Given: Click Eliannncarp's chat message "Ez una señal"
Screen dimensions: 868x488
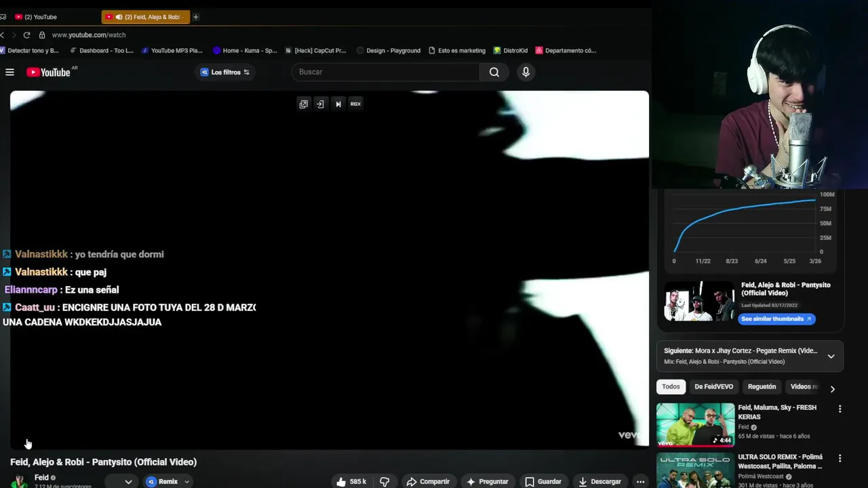Looking at the screenshot, I should point(92,289).
